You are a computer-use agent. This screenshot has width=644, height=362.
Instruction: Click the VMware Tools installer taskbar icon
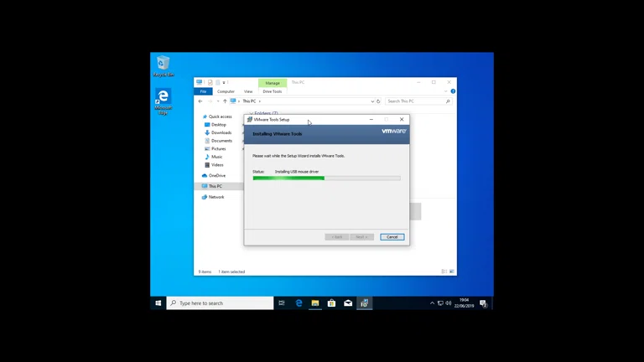[365, 303]
